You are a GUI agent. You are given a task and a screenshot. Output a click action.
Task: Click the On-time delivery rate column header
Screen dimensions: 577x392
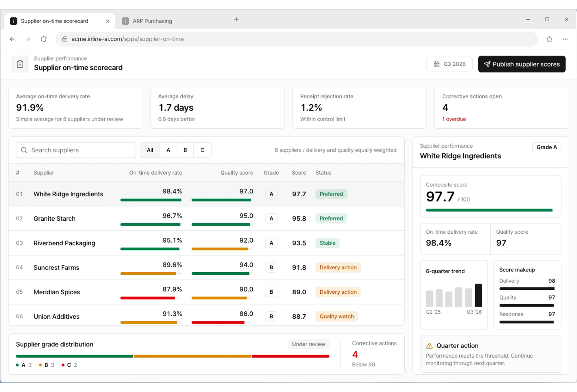point(156,173)
